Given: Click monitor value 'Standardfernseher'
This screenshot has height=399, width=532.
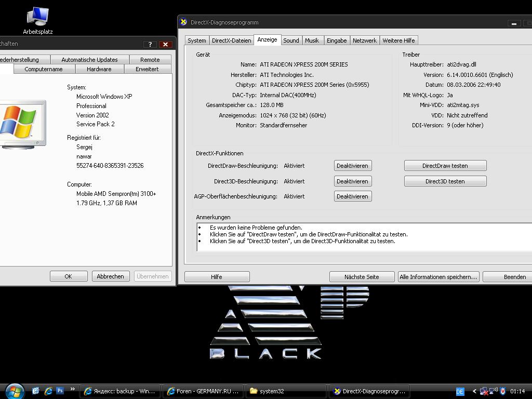Looking at the screenshot, I should click(283, 125).
